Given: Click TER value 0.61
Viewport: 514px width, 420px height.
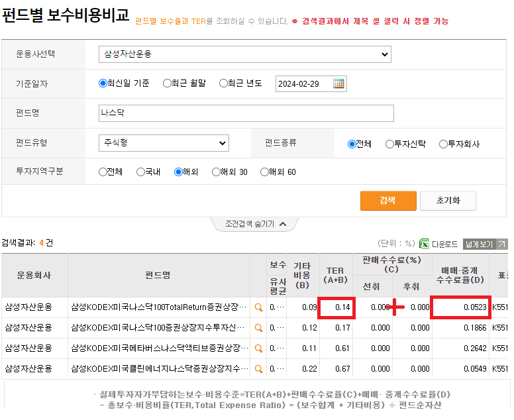Looking at the screenshot, I should pyautogui.click(x=342, y=348).
